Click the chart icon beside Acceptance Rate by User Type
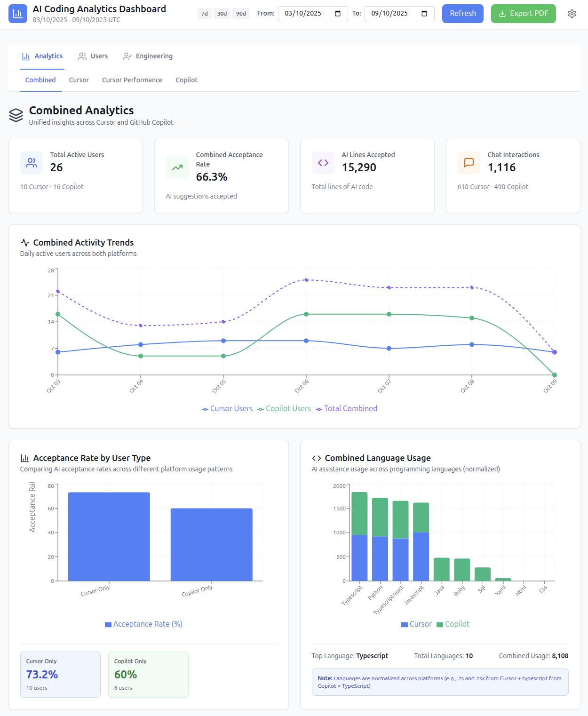Viewport: 588px width, 716px height. click(x=25, y=458)
